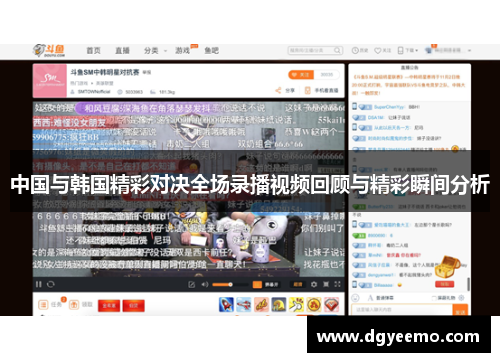
Task: Send the pink gift next to airplane
Action: click(261, 305)
